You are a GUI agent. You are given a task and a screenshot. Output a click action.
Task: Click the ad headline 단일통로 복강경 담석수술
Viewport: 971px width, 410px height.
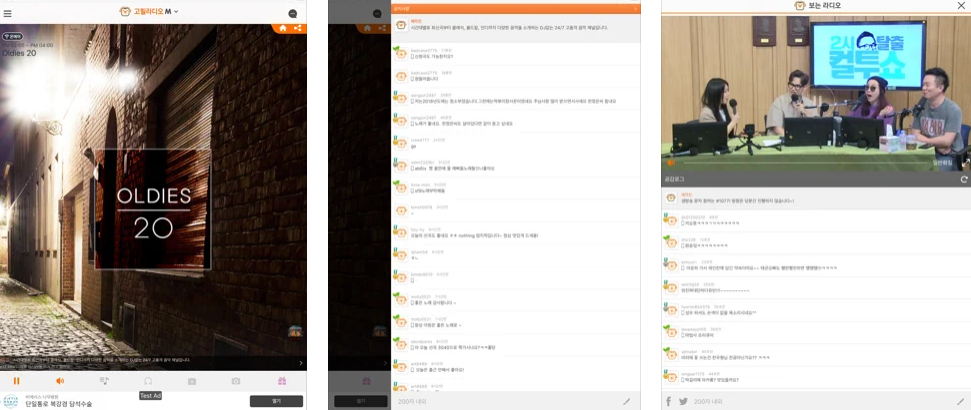59,404
